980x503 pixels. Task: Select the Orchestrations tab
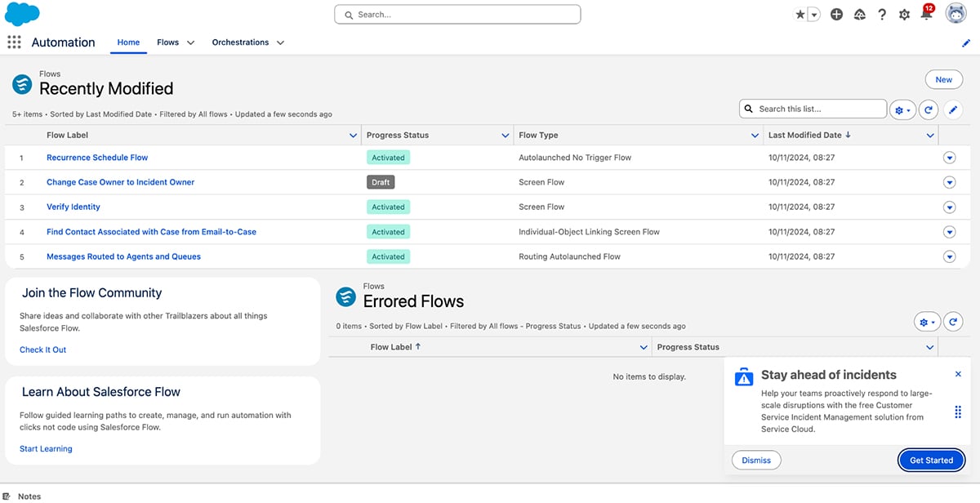pyautogui.click(x=239, y=42)
